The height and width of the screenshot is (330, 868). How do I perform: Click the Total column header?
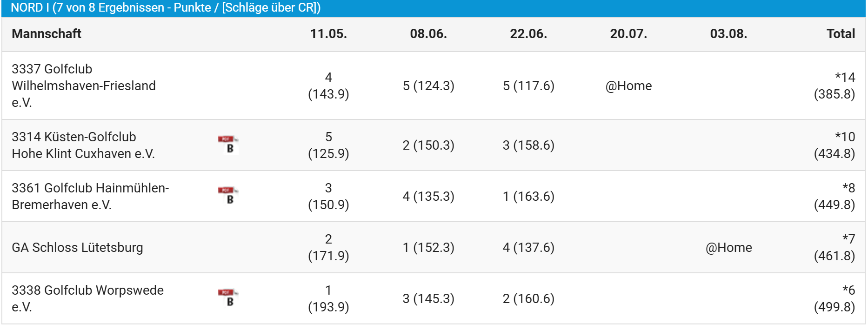[841, 34]
